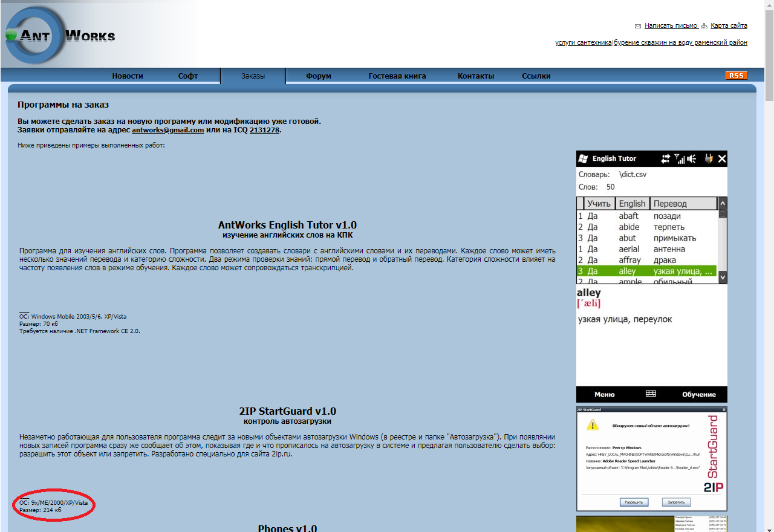Click the sitemap icon beside Карта сайта
This screenshot has height=532, width=774.
pyautogui.click(x=704, y=26)
